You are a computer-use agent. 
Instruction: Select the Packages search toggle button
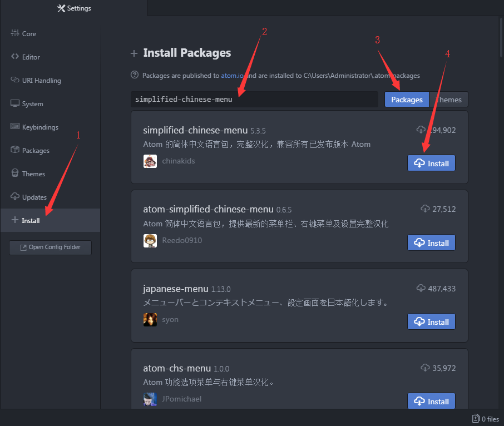[407, 100]
